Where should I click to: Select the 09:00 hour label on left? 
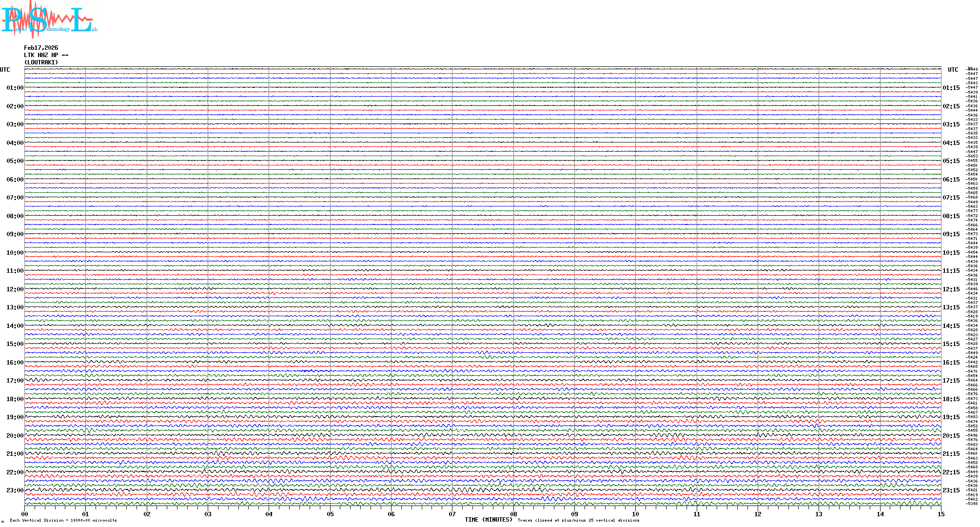pos(15,234)
